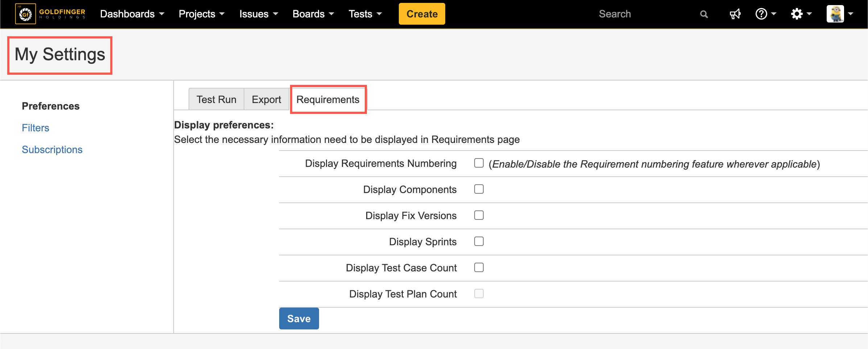Screen dimensions: 868x349
Task: Expand the Dashboards dropdown menu
Action: pos(132,14)
